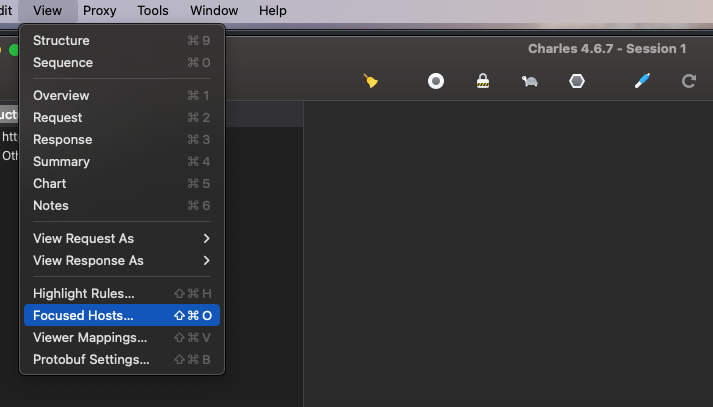Toggle the record button in toolbar
The image size is (713, 407).
pos(436,81)
